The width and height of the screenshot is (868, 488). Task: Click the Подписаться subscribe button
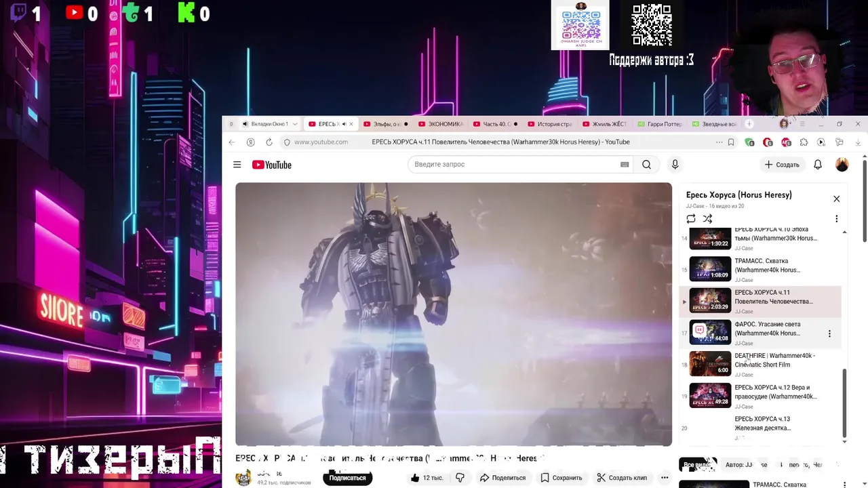click(x=347, y=478)
